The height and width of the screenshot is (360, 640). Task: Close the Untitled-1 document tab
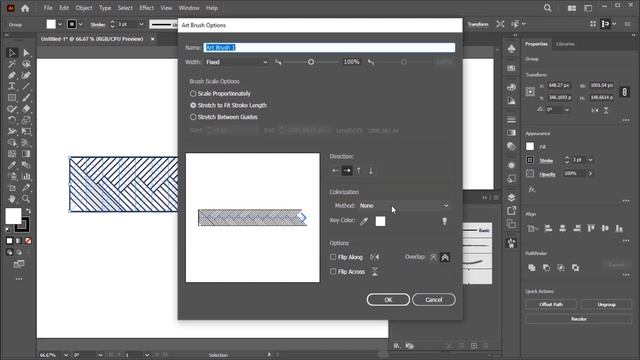153,39
